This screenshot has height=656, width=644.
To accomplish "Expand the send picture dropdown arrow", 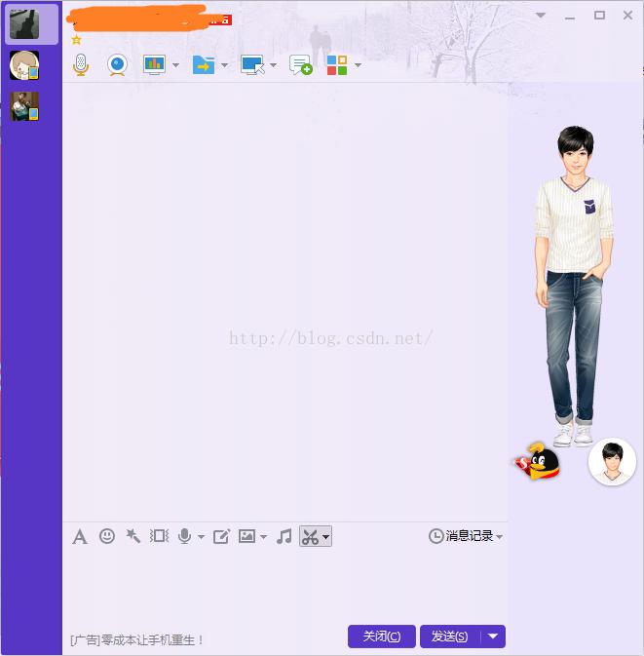I will click(263, 537).
